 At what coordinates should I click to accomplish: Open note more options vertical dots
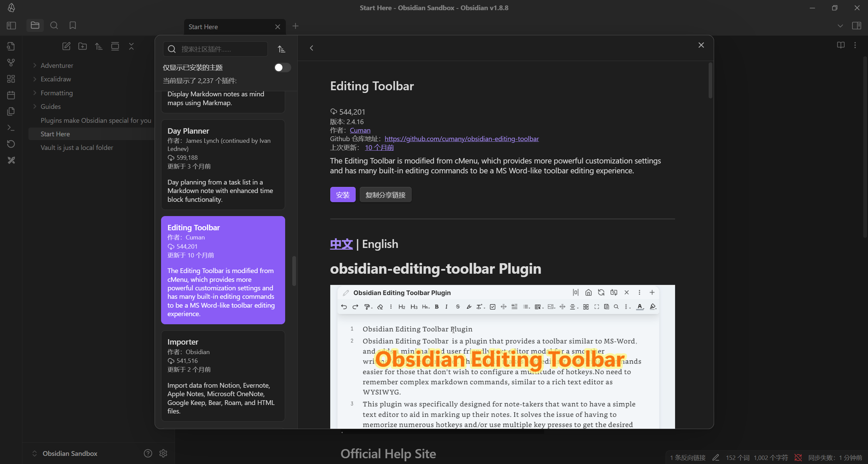point(855,45)
